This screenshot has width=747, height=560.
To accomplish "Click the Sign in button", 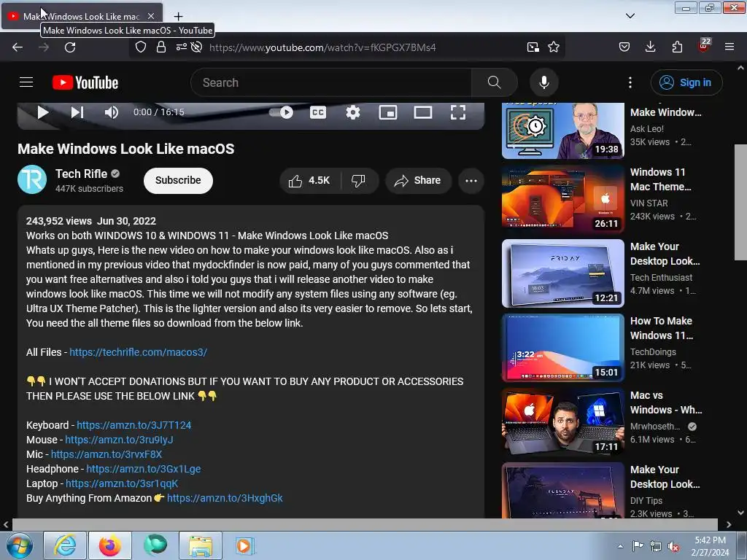I will click(x=686, y=82).
